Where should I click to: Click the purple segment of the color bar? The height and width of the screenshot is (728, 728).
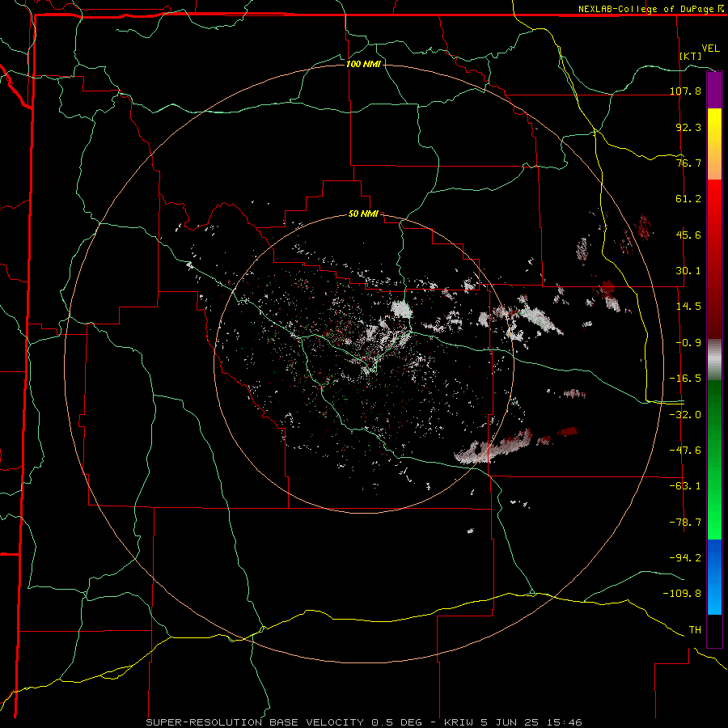[x=714, y=90]
